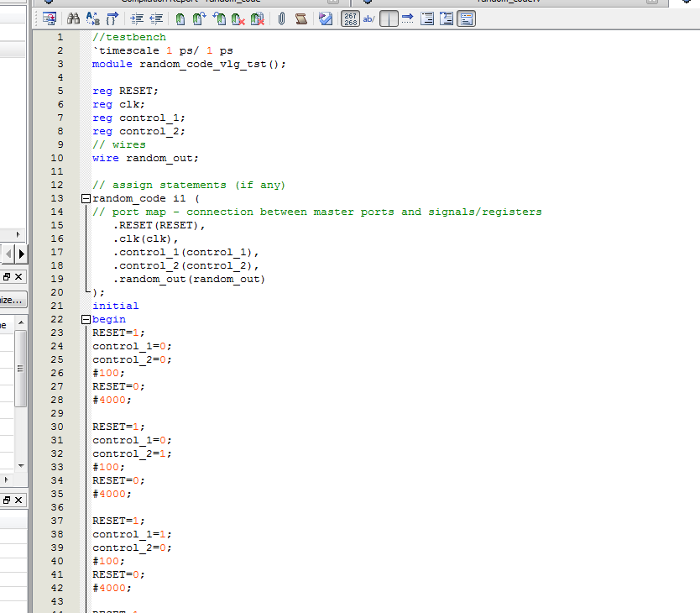Collapse the begin block at line 22
This screenshot has width=700, height=613.
coord(85,319)
